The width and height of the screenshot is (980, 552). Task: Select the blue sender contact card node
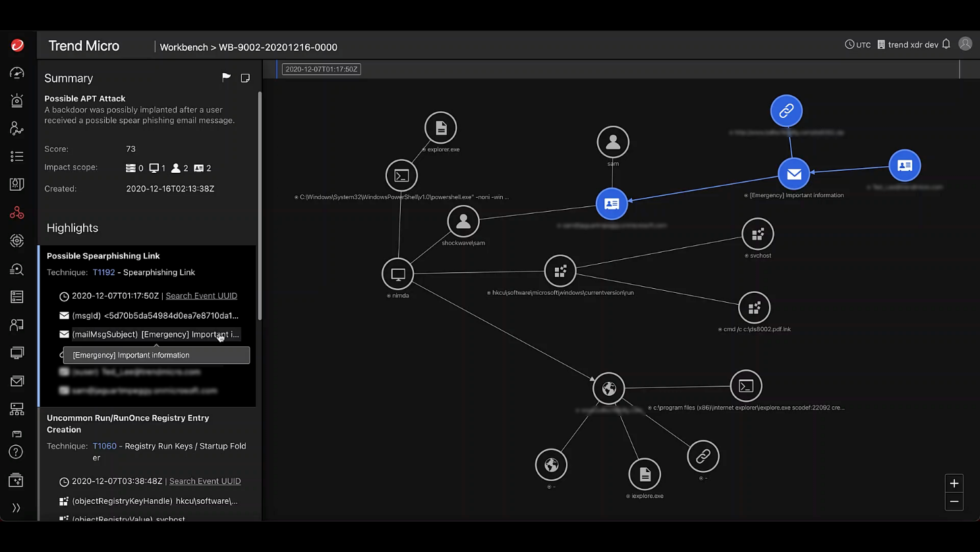[x=905, y=166]
